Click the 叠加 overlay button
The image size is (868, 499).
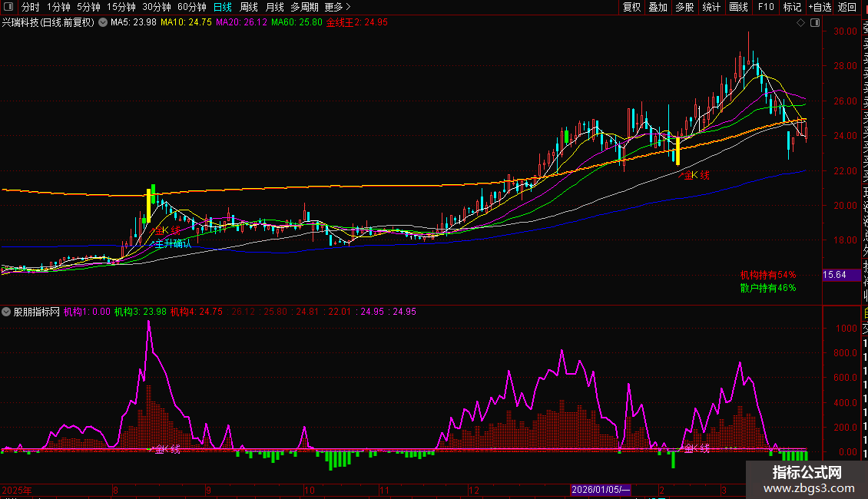click(658, 7)
